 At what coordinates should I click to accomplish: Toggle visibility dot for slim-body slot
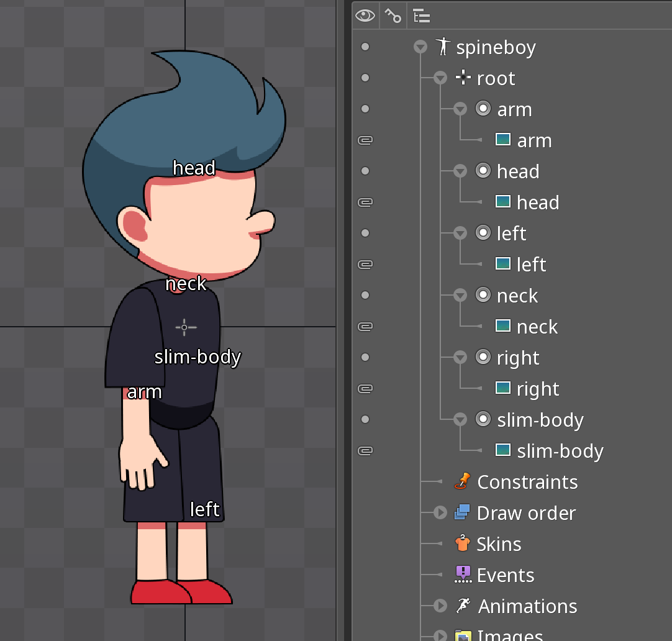(x=365, y=419)
